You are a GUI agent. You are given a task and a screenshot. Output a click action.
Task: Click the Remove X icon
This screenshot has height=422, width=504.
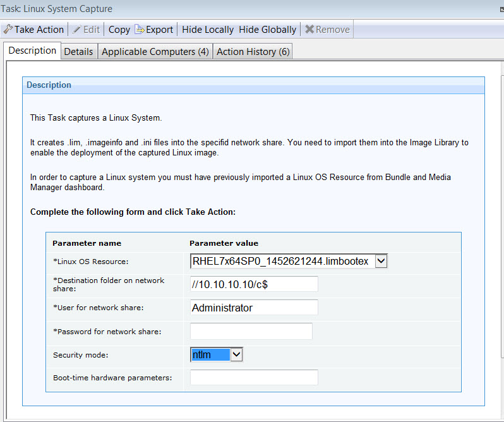309,29
